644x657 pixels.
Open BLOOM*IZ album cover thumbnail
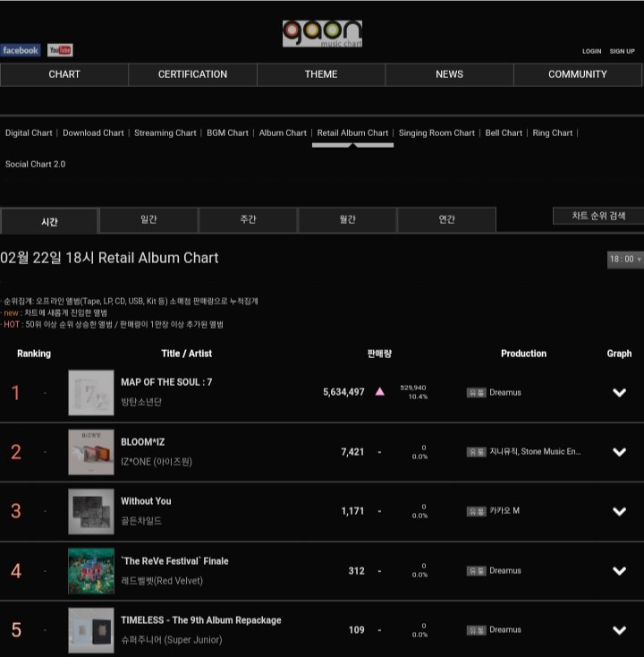tap(91, 452)
